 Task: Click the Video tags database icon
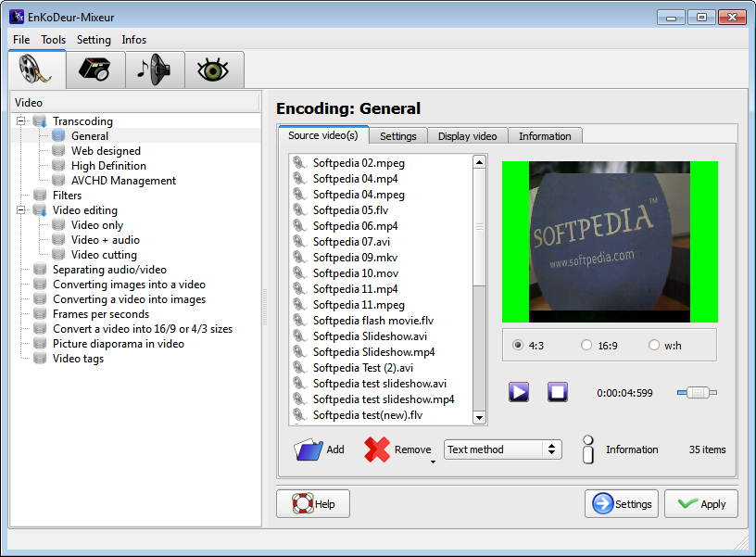click(40, 359)
